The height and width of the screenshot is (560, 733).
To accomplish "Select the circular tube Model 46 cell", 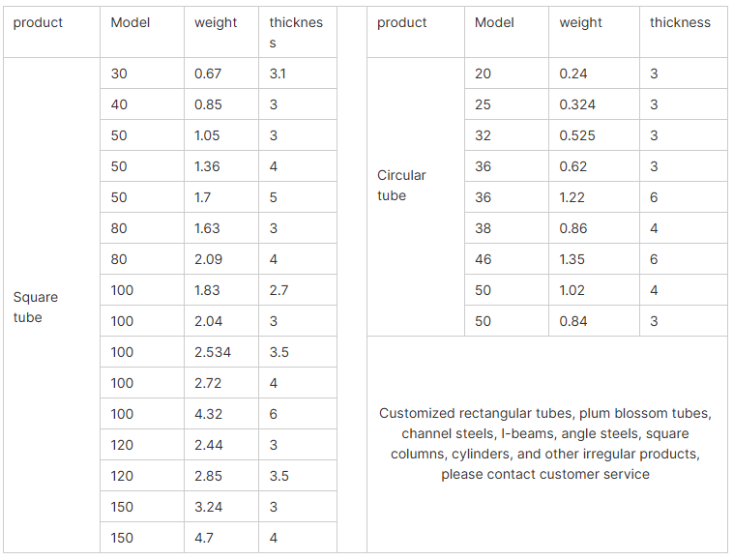I will point(507,259).
